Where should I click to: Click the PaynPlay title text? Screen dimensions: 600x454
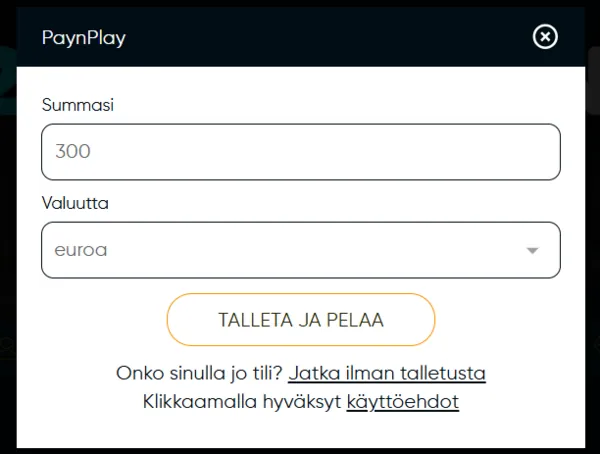pos(84,39)
